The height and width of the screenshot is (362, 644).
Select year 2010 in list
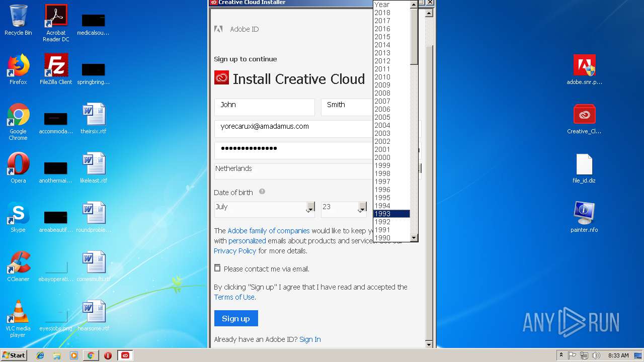point(392,77)
